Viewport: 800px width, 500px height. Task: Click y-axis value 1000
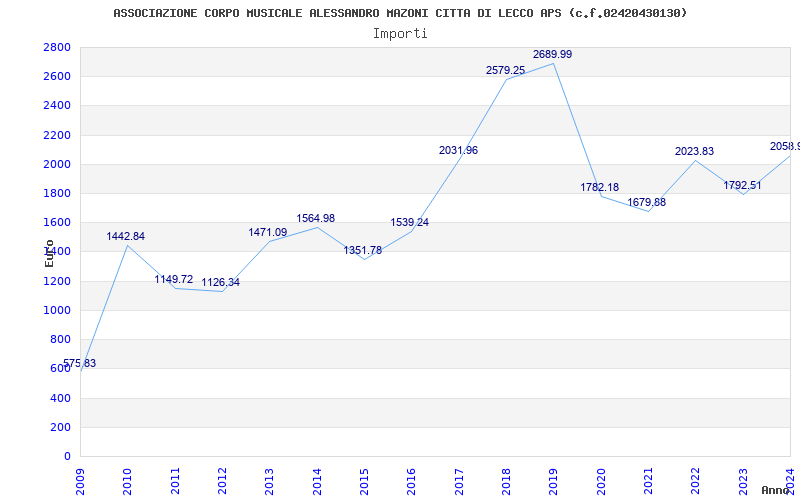57,310
